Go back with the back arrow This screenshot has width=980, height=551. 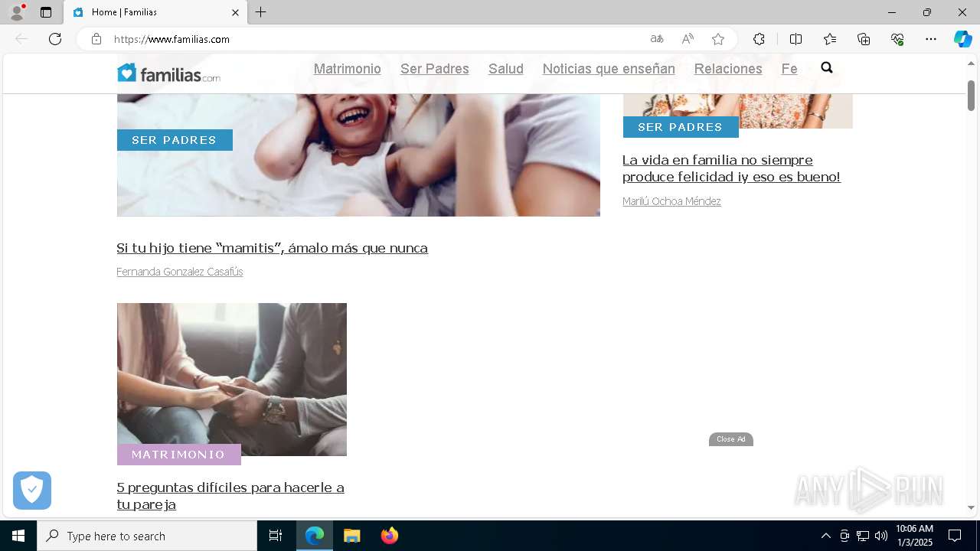(x=21, y=39)
